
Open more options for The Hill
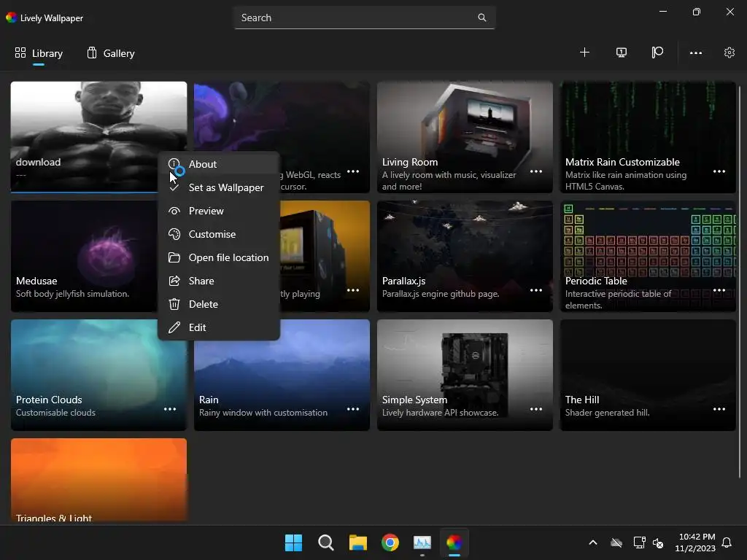tap(719, 409)
